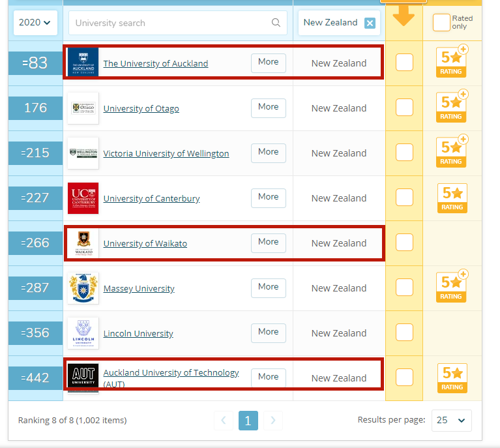The image size is (500, 448).
Task: Open Lincoln University link
Action: (138, 333)
